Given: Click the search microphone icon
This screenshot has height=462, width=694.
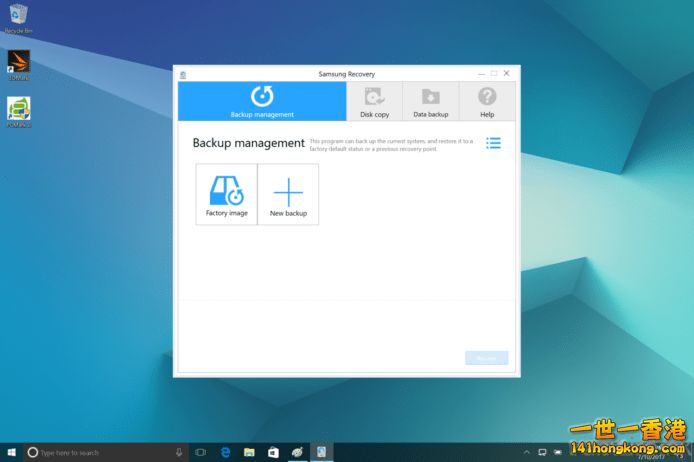Looking at the screenshot, I should (179, 452).
